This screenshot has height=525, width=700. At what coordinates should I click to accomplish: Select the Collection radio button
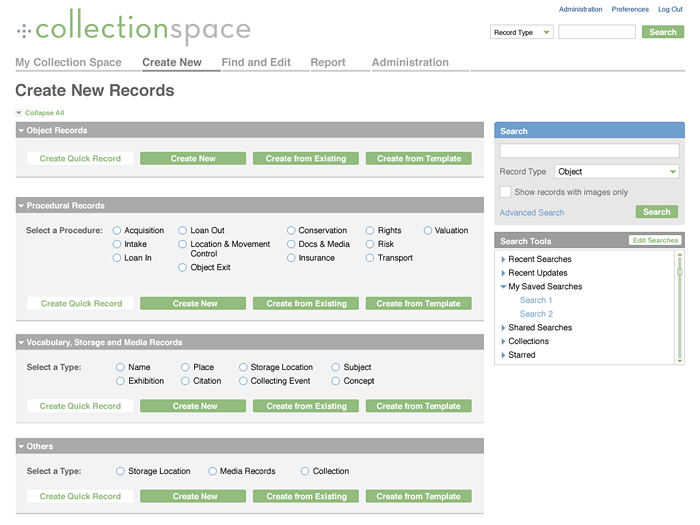[x=305, y=471]
